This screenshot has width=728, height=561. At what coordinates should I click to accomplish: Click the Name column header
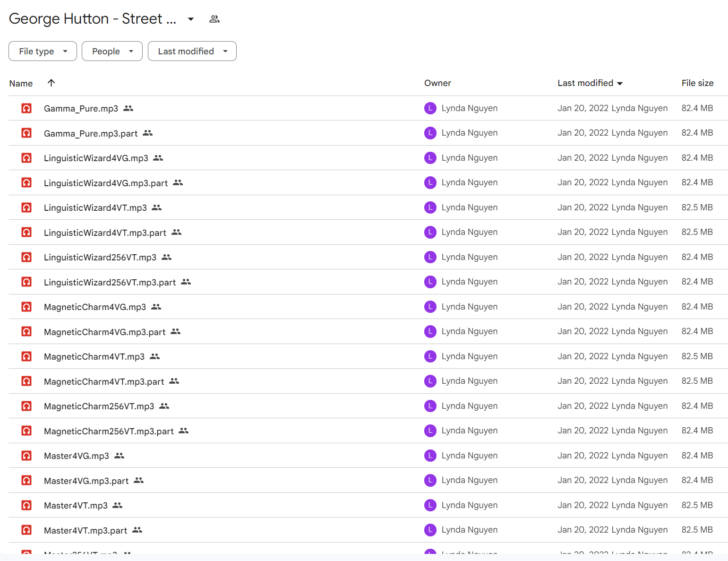pyautogui.click(x=21, y=83)
